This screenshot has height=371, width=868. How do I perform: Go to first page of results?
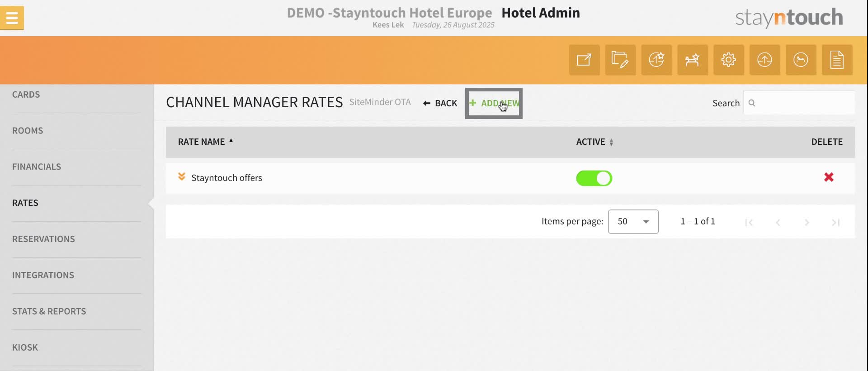click(x=749, y=222)
